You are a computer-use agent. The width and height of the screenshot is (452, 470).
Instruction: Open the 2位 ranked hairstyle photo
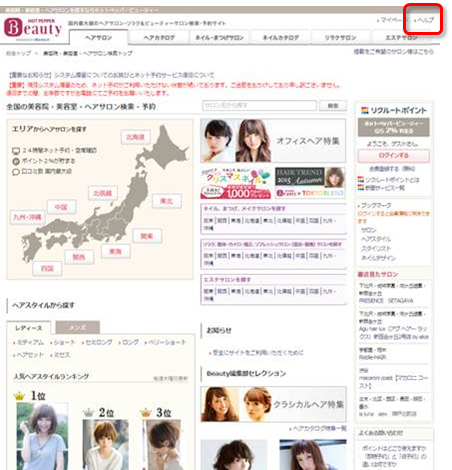click(106, 445)
